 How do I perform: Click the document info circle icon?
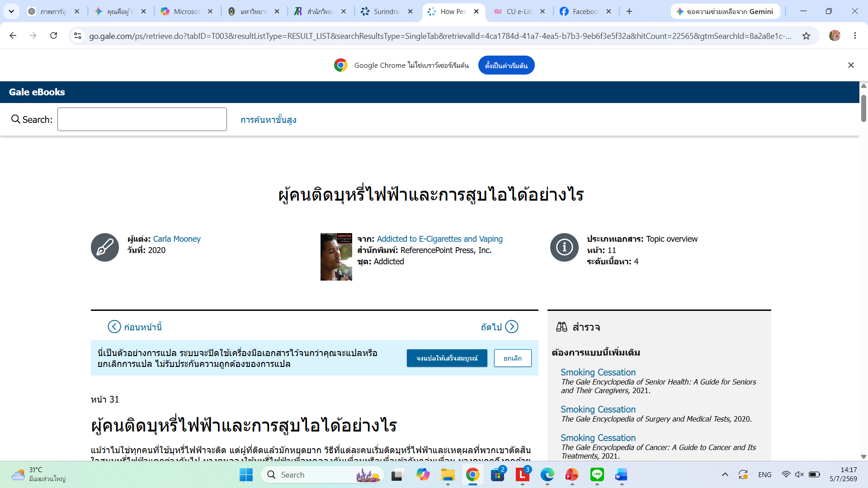(564, 247)
